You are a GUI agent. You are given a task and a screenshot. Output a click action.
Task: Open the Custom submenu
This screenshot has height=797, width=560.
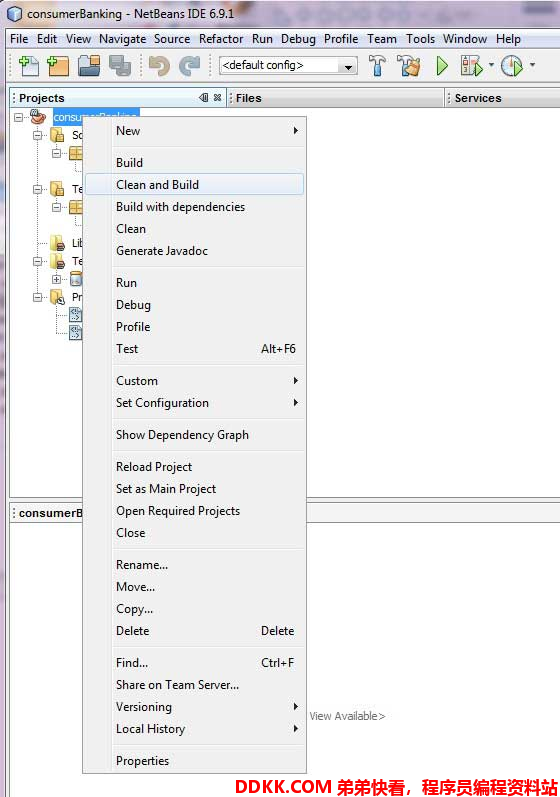tap(195, 381)
